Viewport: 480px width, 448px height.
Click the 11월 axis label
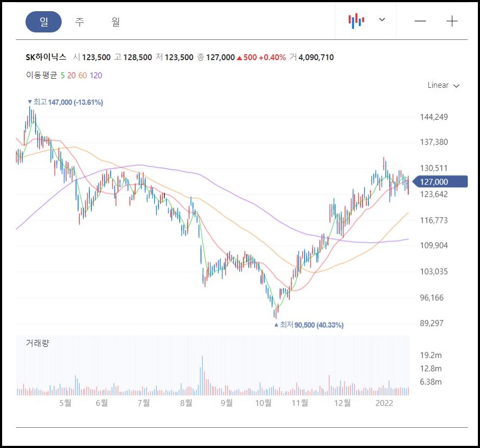coord(300,403)
